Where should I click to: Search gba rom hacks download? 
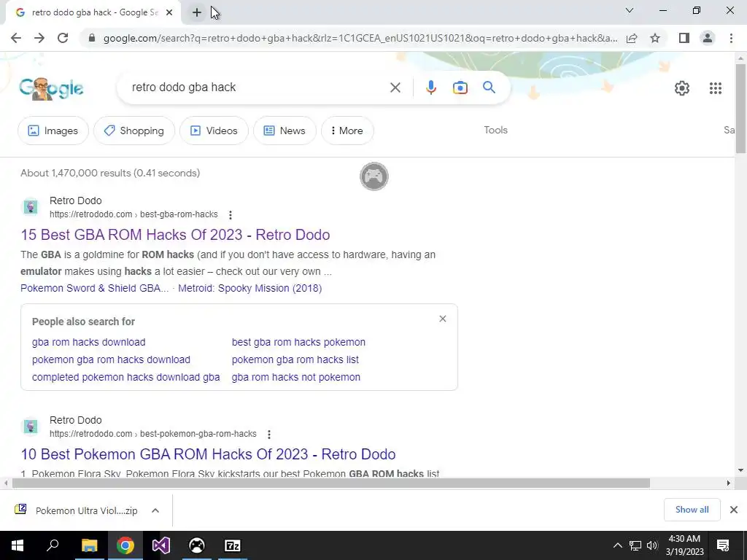point(88,342)
